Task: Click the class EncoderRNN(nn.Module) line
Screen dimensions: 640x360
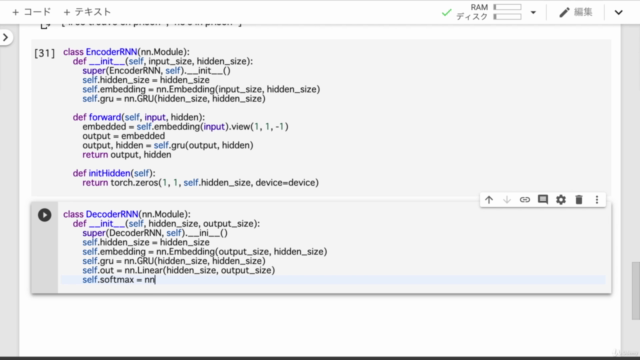Action: click(126, 52)
